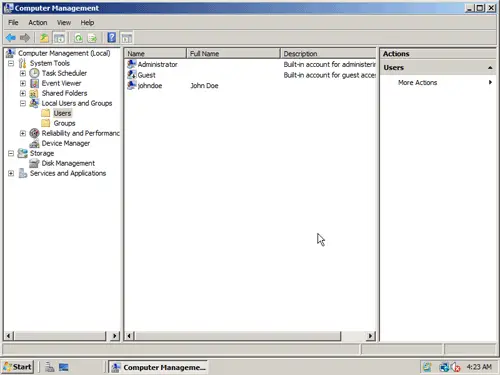The height and width of the screenshot is (375, 500).
Task: Open Help with the blue question mark icon
Action: pyautogui.click(x=112, y=38)
